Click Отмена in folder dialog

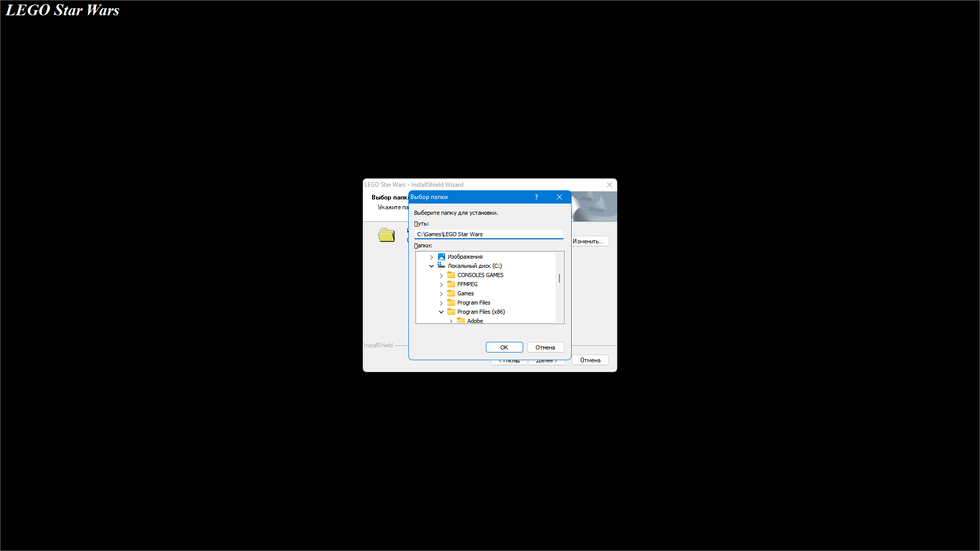pos(545,347)
